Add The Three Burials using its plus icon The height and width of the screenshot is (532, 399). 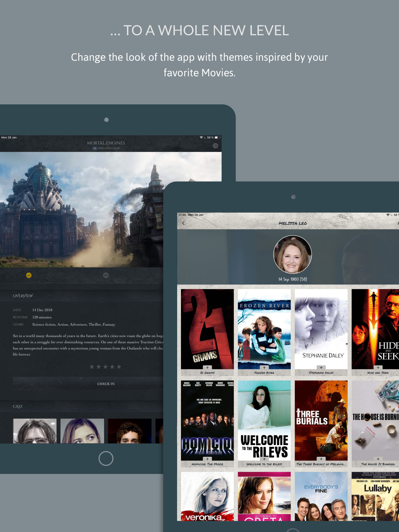pyautogui.click(x=321, y=459)
